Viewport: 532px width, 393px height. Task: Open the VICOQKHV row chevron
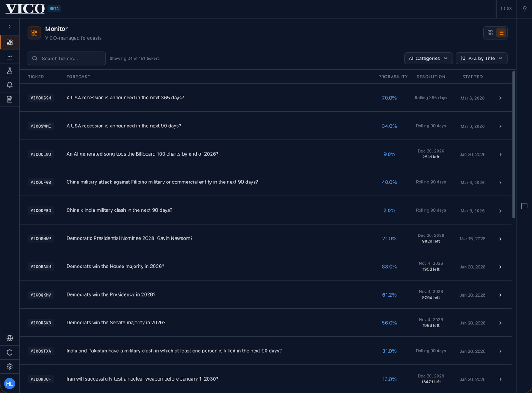click(500, 295)
